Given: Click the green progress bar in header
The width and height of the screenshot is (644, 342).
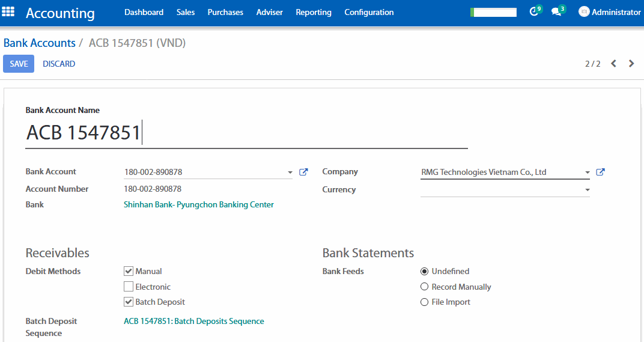Looking at the screenshot, I should [493, 12].
